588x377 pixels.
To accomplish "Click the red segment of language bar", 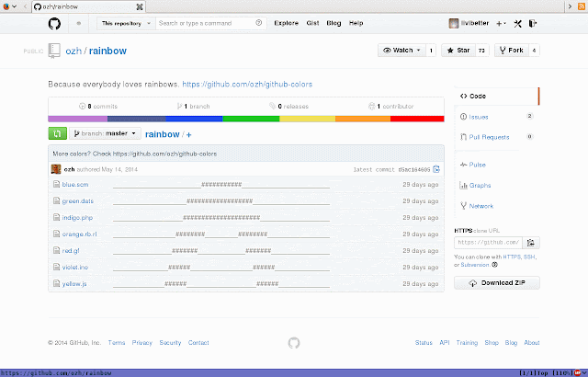I will pyautogui.click(x=417, y=119).
